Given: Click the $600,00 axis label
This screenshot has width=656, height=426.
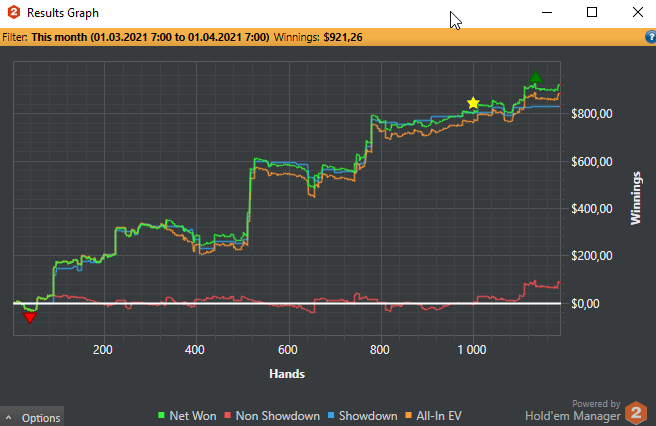Looking at the screenshot, I should tap(592, 162).
